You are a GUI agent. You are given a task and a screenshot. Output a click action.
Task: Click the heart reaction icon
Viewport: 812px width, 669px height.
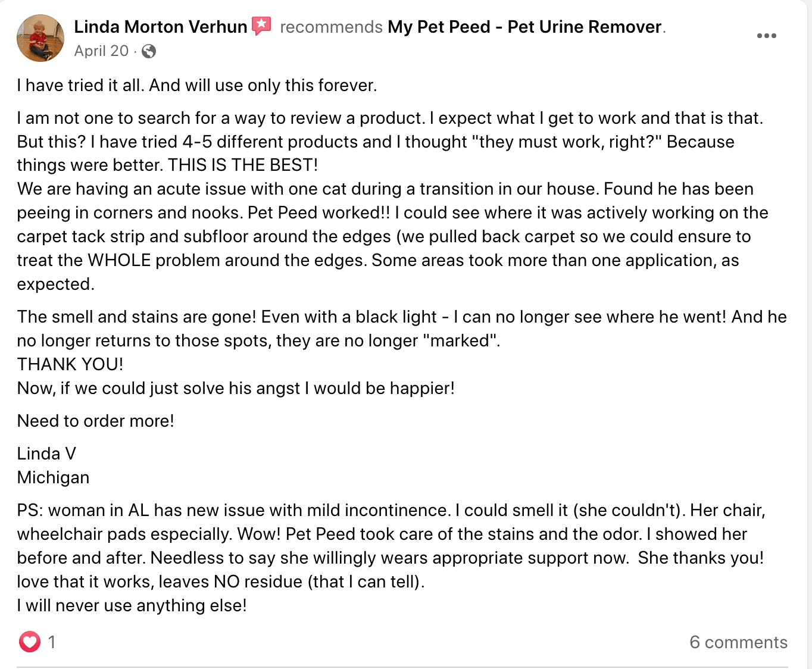tap(29, 642)
